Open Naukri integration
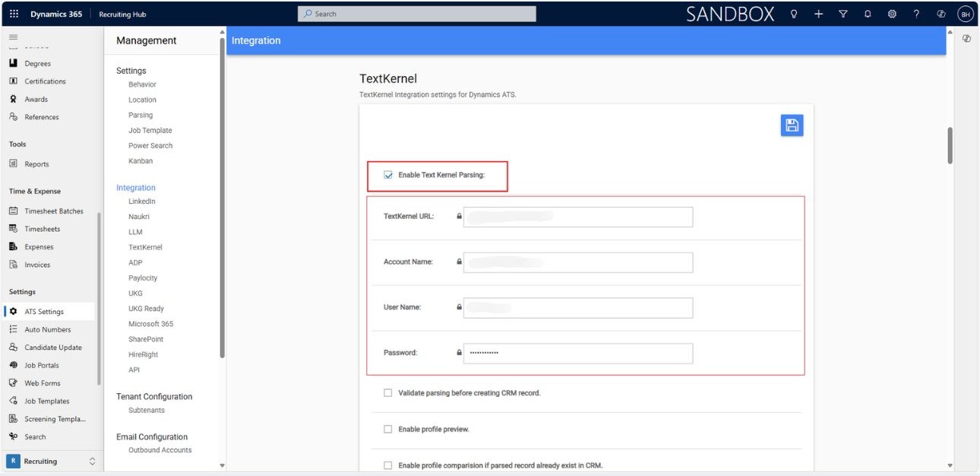Viewport: 980px width, 476px height. [139, 217]
